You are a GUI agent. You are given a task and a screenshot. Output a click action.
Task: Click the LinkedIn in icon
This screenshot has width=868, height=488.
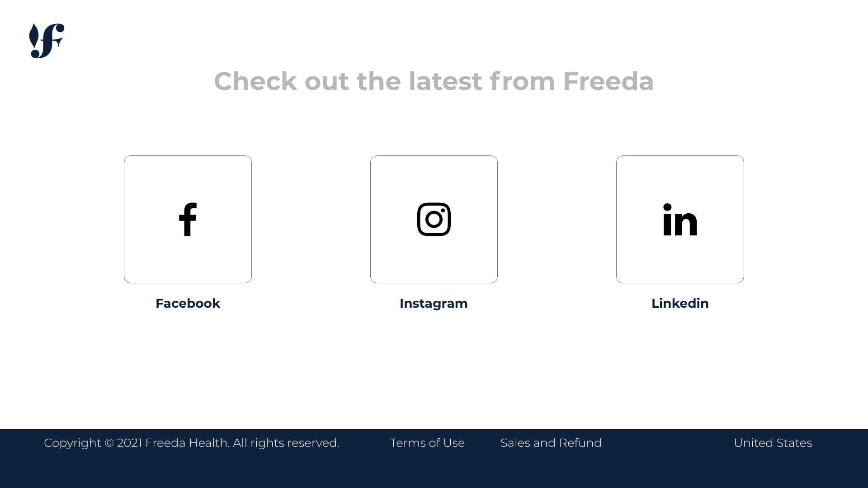(680, 220)
